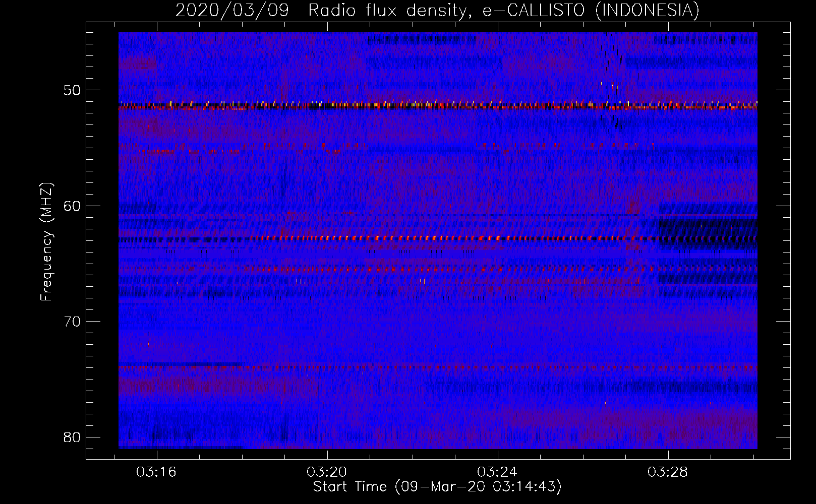Select the 70 frequency tick label

pos(73,321)
